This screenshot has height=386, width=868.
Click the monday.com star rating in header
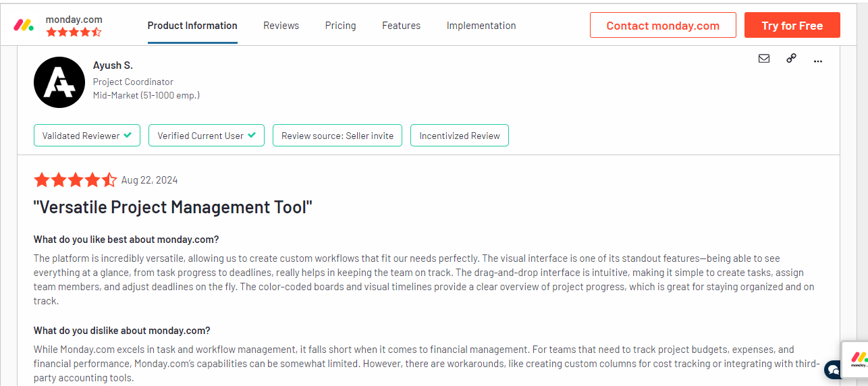[x=74, y=32]
